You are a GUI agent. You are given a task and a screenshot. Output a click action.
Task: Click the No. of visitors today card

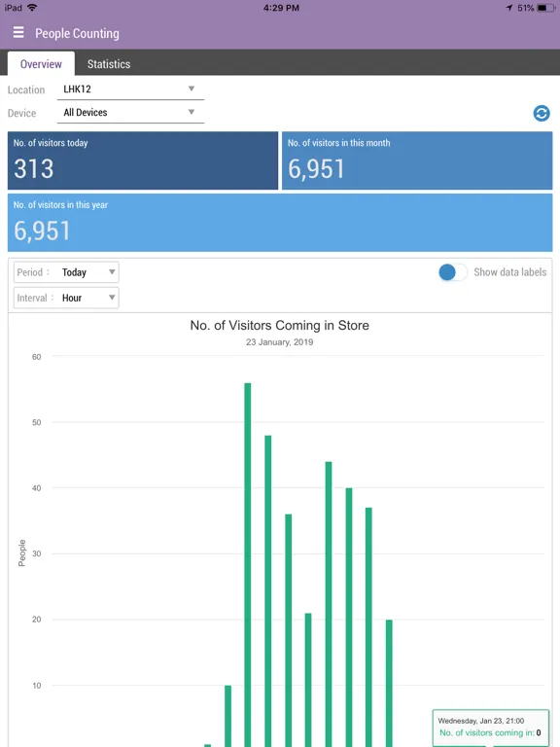(x=143, y=160)
